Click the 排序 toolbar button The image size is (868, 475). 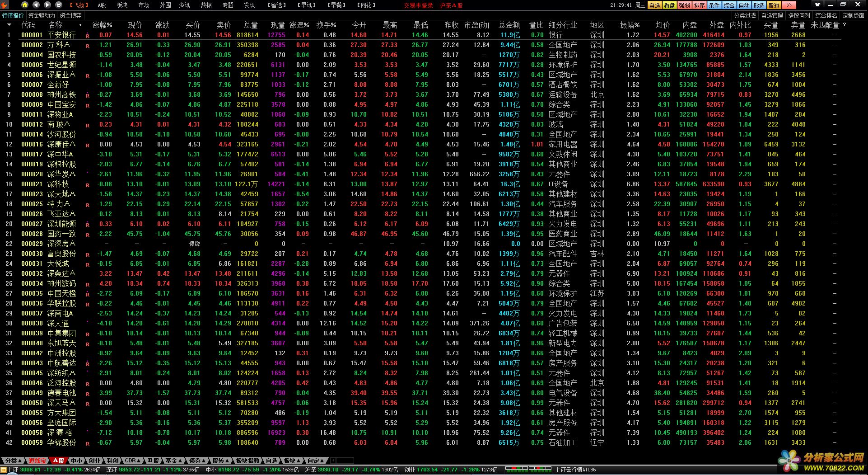click(x=699, y=5)
